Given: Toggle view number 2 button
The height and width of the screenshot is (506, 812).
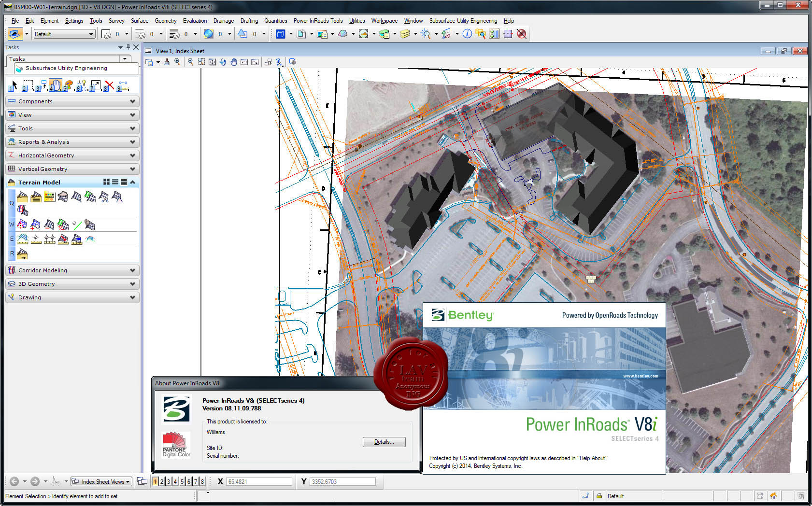Looking at the screenshot, I should [162, 481].
